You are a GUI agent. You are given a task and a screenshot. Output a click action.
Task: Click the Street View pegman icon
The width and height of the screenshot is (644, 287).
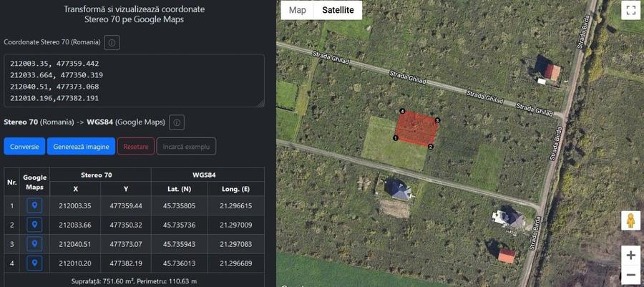630,221
